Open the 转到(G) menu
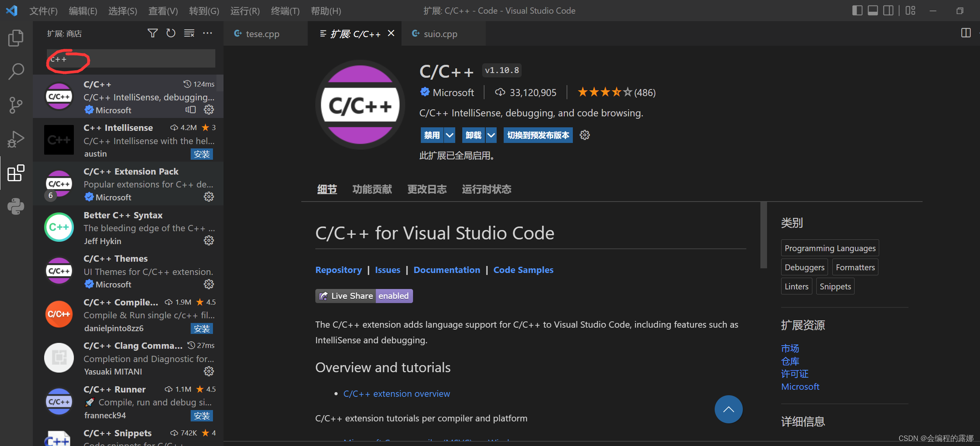This screenshot has width=980, height=446. 204,11
